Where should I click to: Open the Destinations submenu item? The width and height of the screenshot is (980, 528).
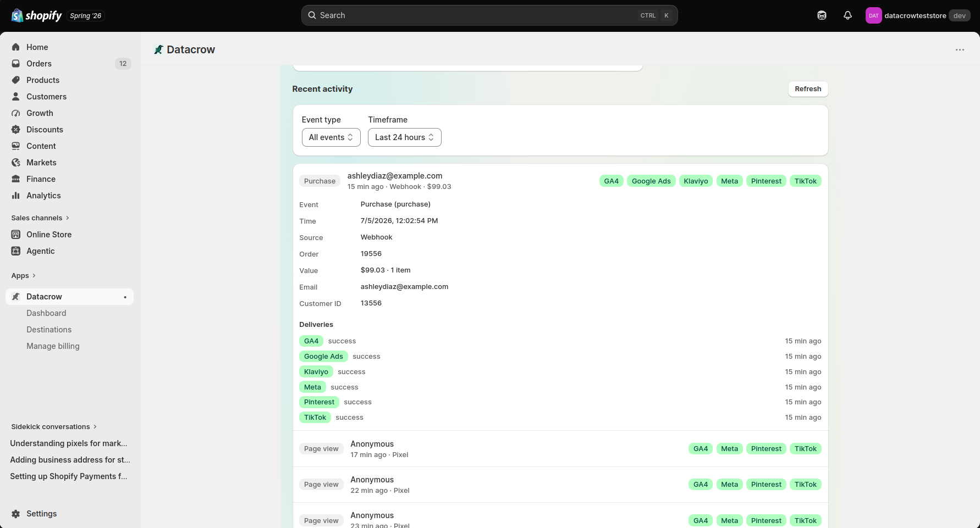pos(49,330)
